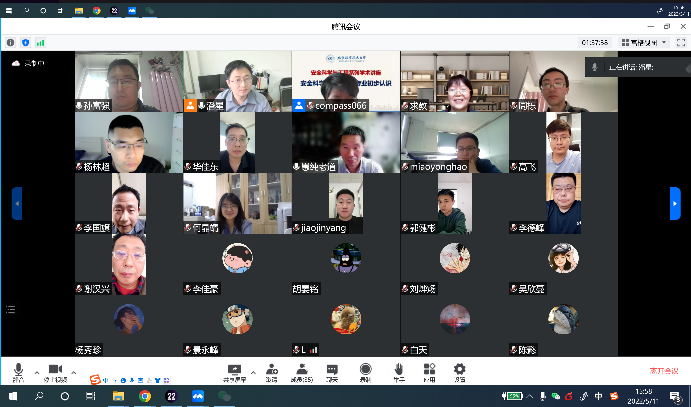Open Chrome from the Windows taskbar
This screenshot has width=691, height=407.
[x=145, y=396]
